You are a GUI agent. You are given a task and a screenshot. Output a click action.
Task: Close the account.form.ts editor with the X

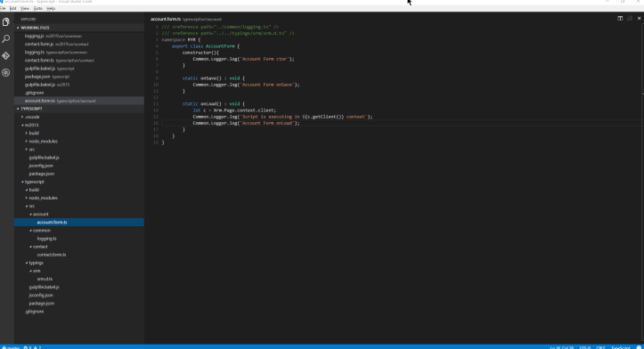pyautogui.click(x=639, y=19)
